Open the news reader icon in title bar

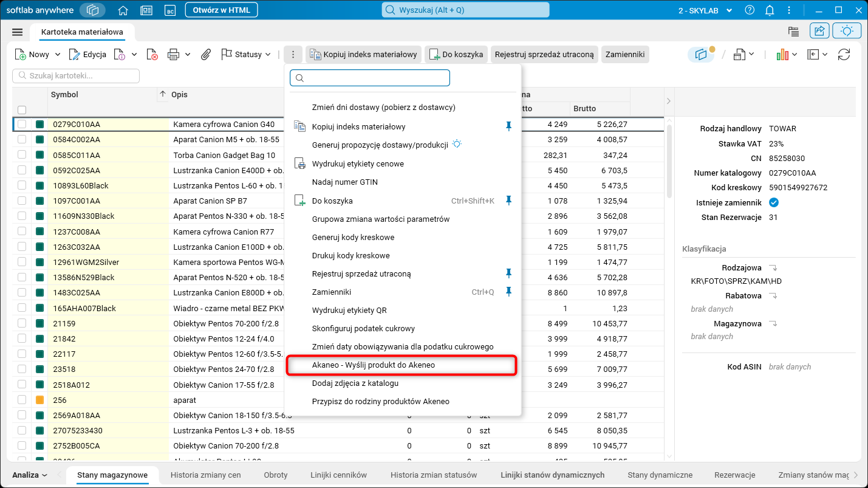click(x=146, y=10)
